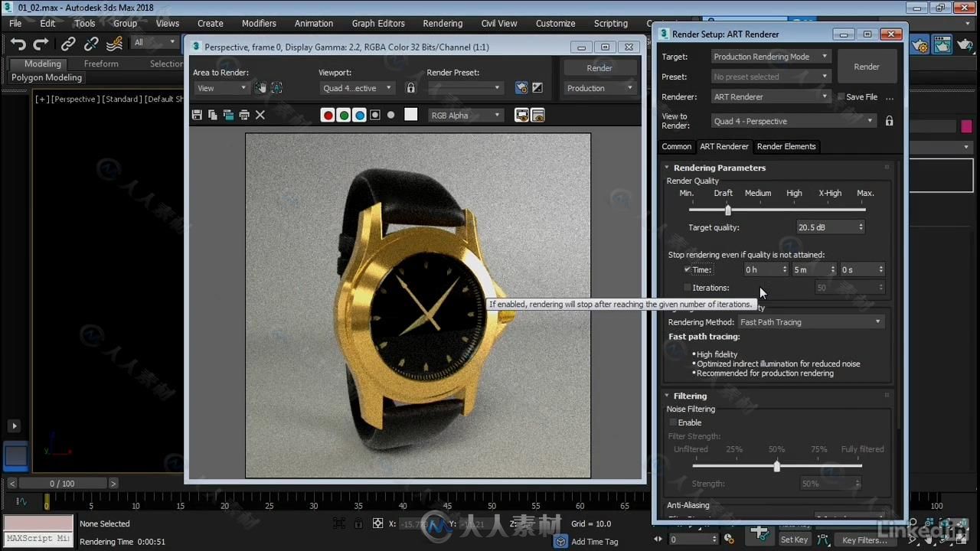
Task: Switch to the Render Elements tab
Action: tap(786, 146)
